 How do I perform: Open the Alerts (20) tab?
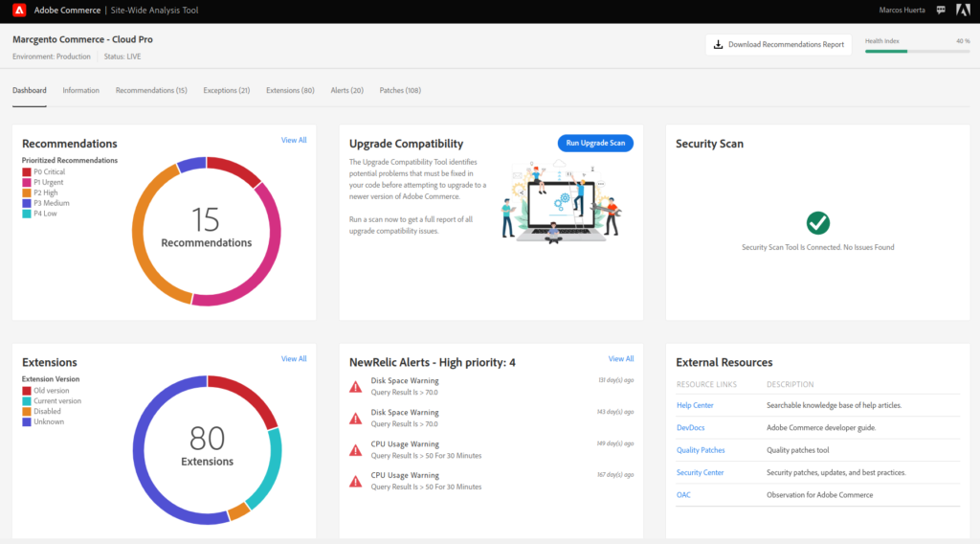click(346, 91)
